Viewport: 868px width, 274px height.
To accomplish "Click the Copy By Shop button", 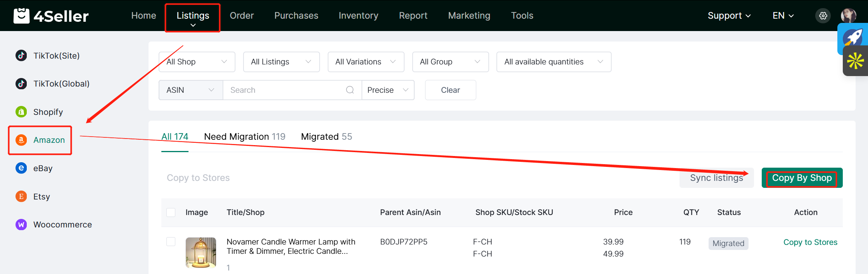I will click(x=802, y=178).
